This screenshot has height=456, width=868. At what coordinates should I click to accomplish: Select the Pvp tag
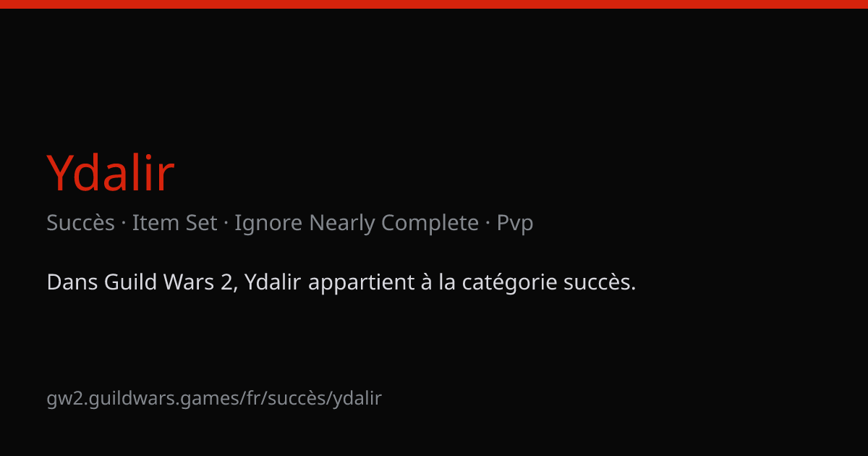pos(515,224)
